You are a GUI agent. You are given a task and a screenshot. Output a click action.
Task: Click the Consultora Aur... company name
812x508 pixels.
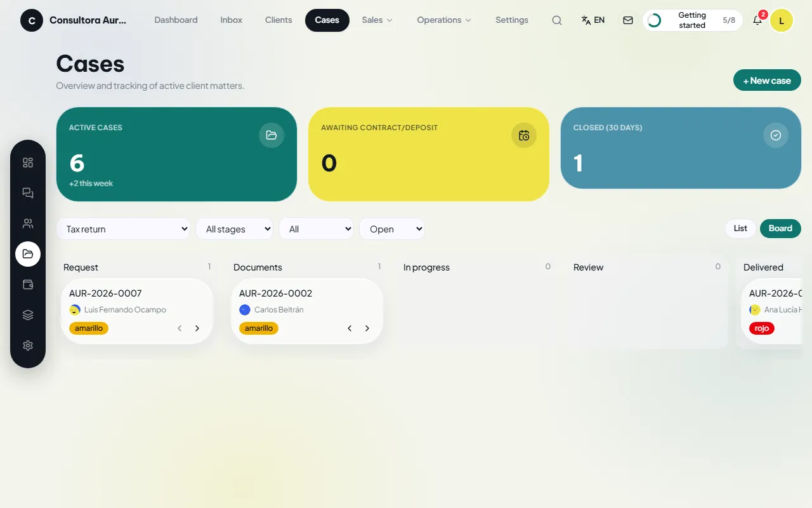point(88,20)
